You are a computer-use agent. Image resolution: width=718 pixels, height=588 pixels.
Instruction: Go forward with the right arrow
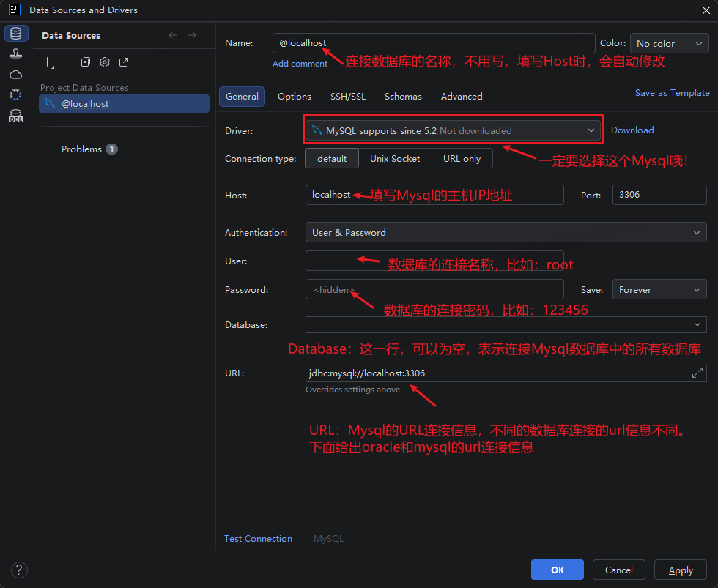192,35
